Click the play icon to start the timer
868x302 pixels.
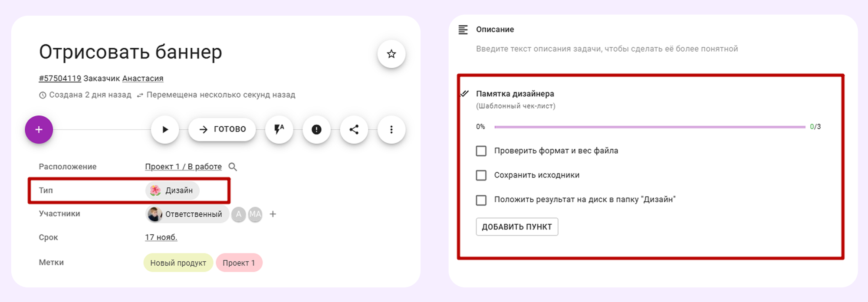click(x=165, y=129)
